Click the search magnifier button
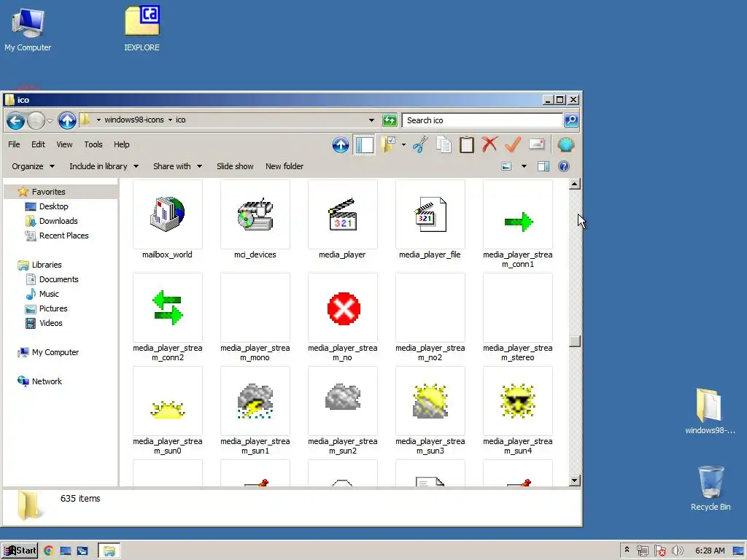747x560 pixels. [x=571, y=120]
